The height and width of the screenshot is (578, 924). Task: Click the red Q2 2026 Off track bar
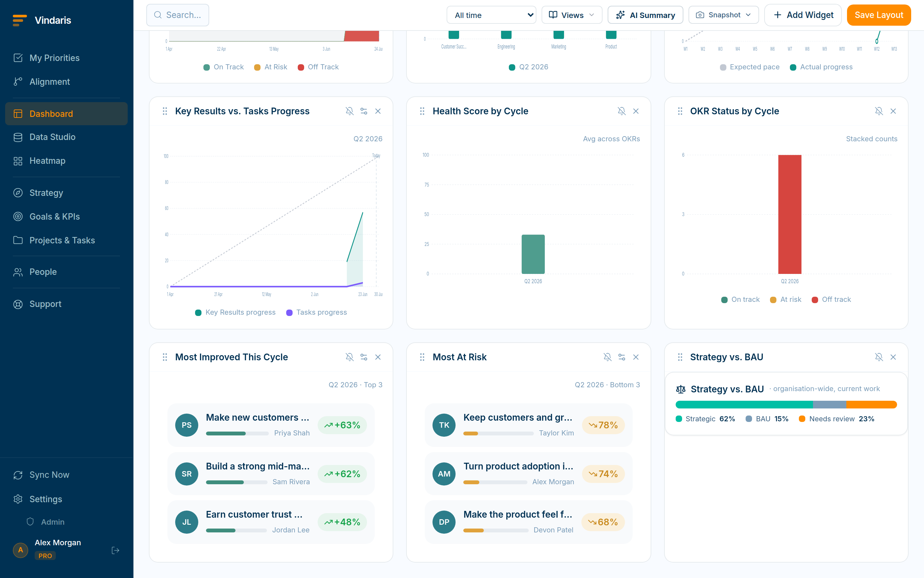[x=790, y=215]
